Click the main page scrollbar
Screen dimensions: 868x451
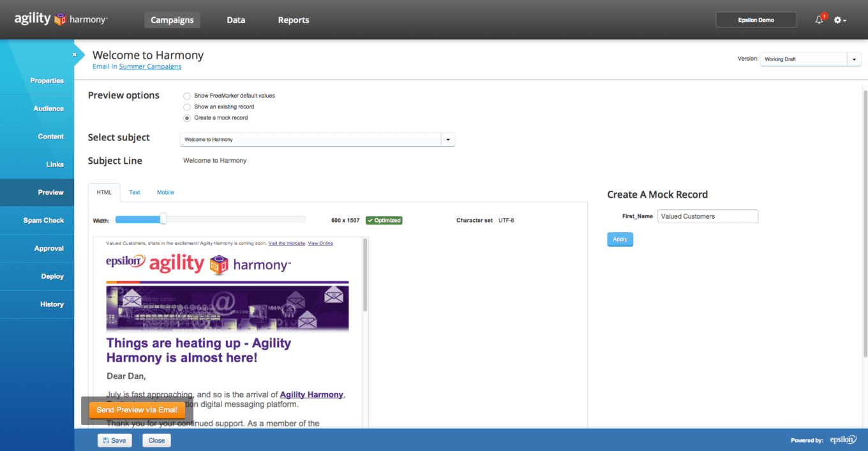pyautogui.click(x=865, y=223)
